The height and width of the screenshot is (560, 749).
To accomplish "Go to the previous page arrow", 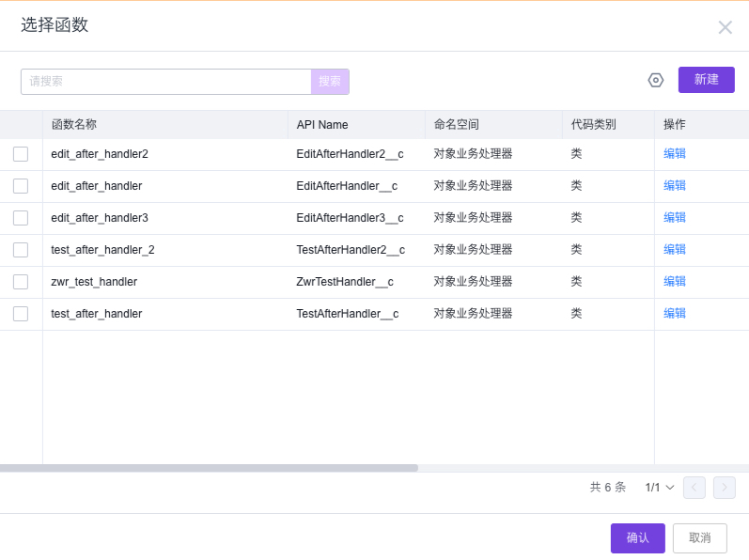I will 694,488.
